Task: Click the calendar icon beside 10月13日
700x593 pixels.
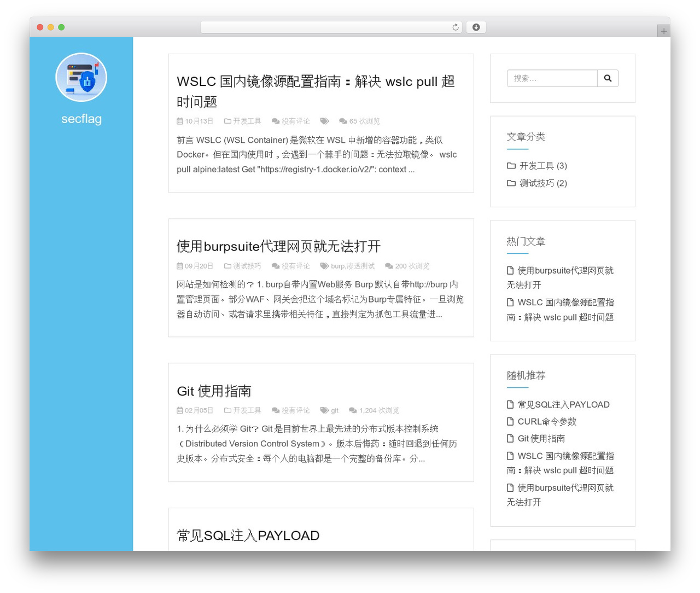Action: (x=179, y=121)
